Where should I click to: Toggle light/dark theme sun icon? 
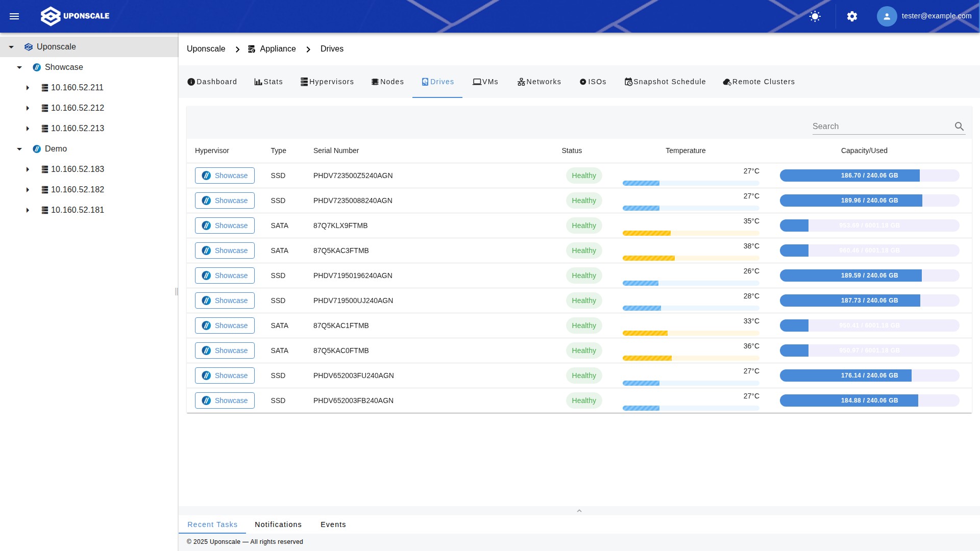pos(815,16)
